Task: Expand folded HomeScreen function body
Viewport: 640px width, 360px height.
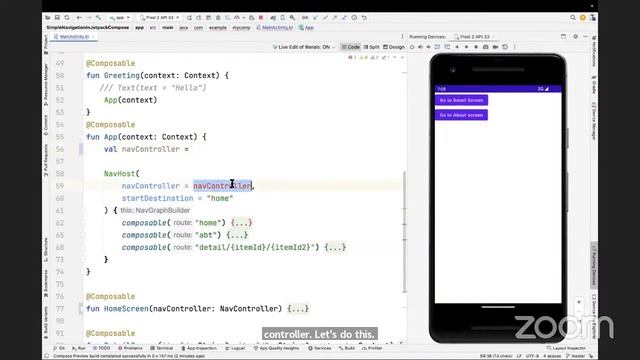Action: pyautogui.click(x=298, y=309)
